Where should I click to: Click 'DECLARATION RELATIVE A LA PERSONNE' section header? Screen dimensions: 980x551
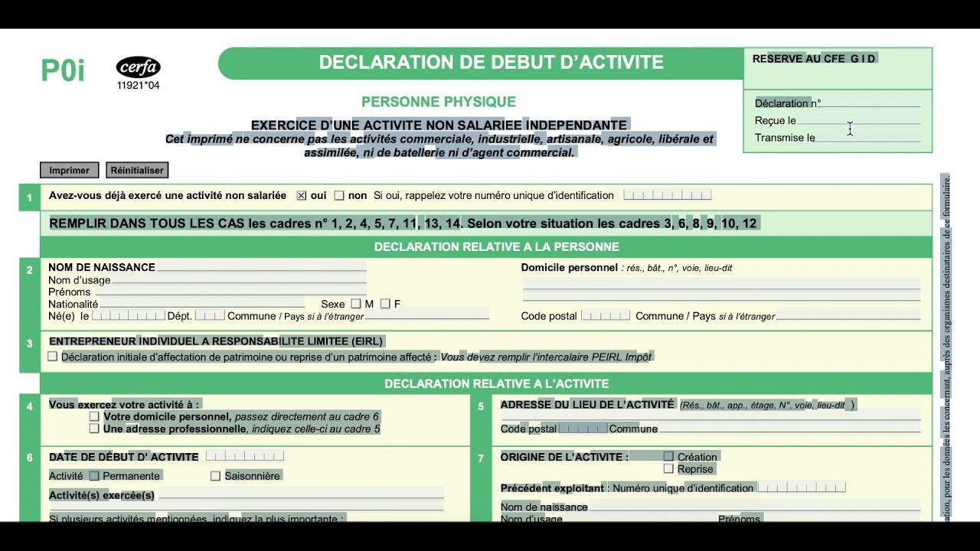coord(497,246)
